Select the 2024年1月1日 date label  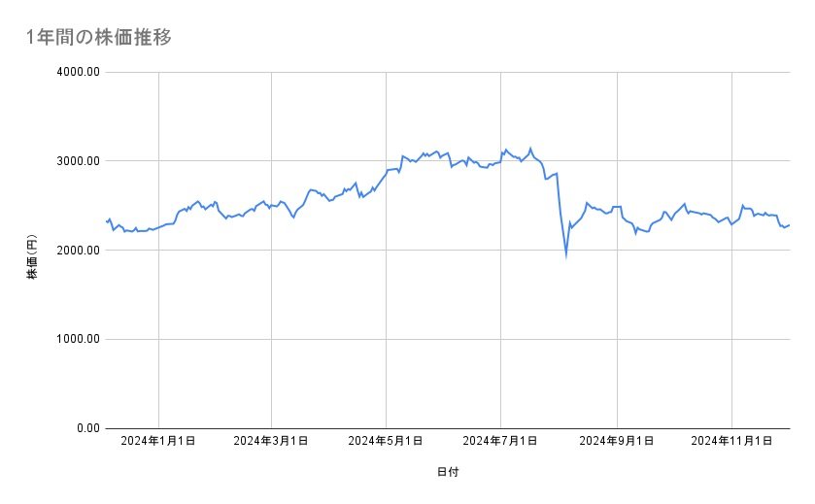tap(157, 440)
